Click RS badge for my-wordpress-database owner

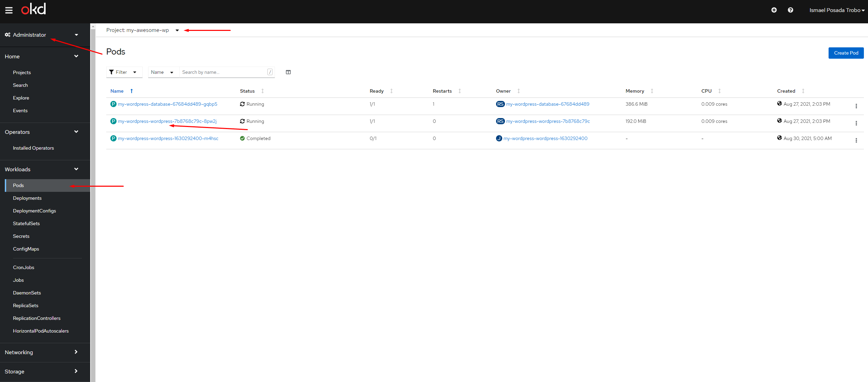(x=501, y=104)
